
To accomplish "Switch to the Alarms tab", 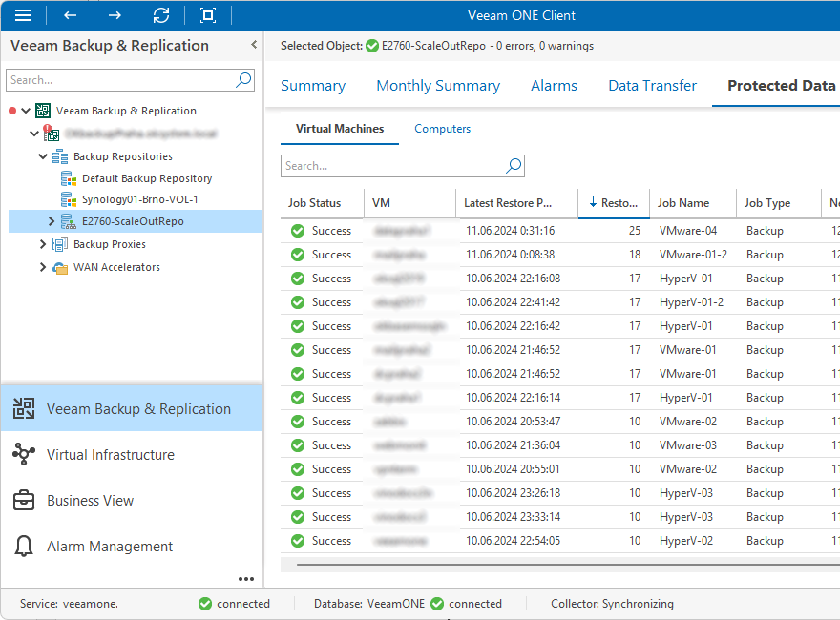I will point(554,85).
